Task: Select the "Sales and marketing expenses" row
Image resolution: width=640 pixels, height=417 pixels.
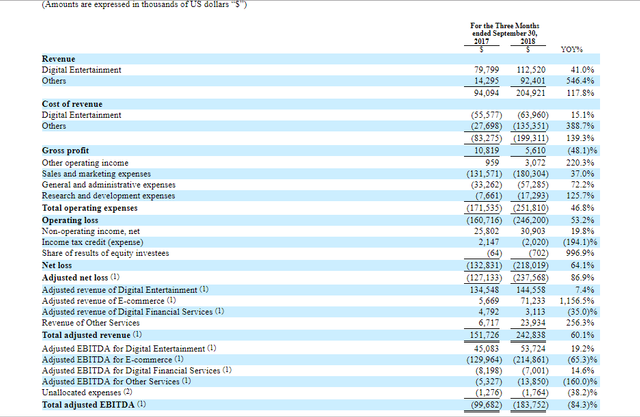Action: tap(104, 170)
